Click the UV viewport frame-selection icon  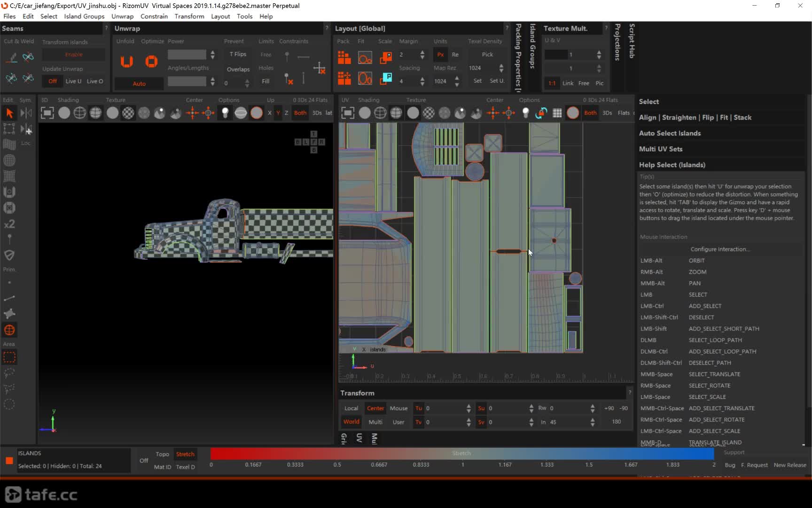[348, 113]
